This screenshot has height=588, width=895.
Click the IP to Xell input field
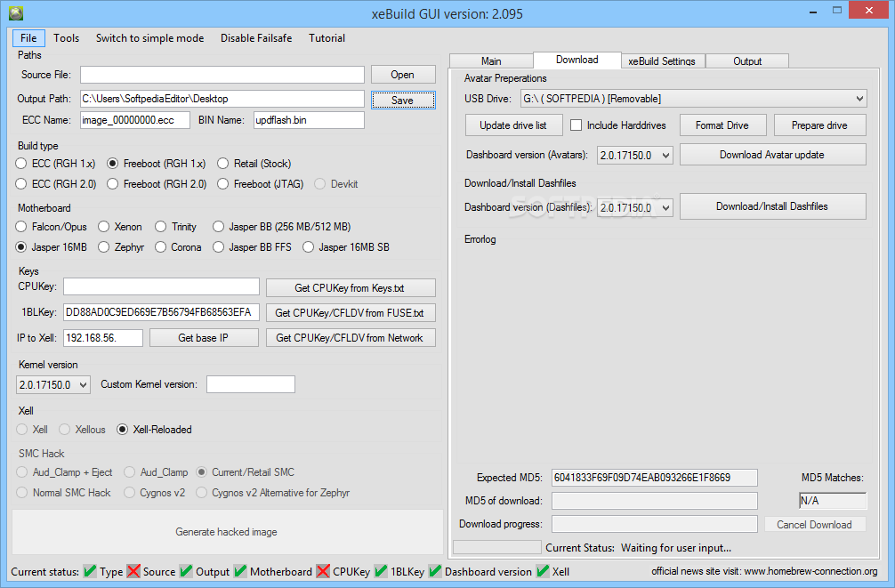click(x=102, y=338)
